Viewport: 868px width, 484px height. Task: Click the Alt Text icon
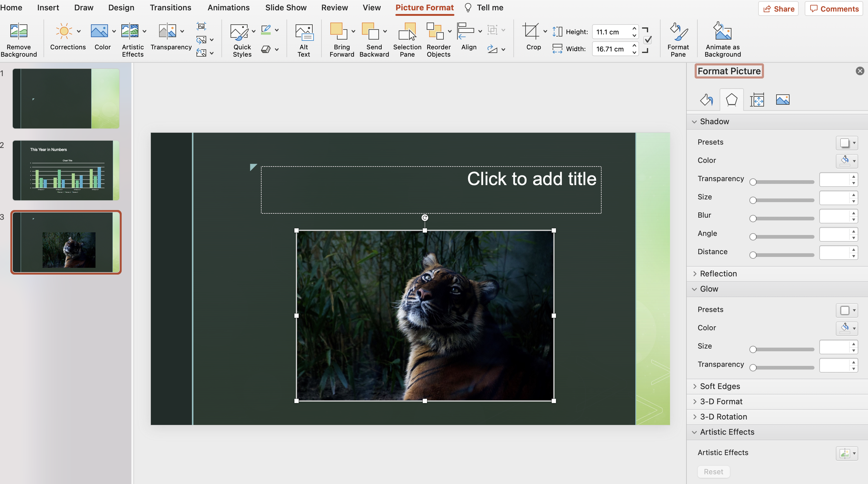coord(304,31)
